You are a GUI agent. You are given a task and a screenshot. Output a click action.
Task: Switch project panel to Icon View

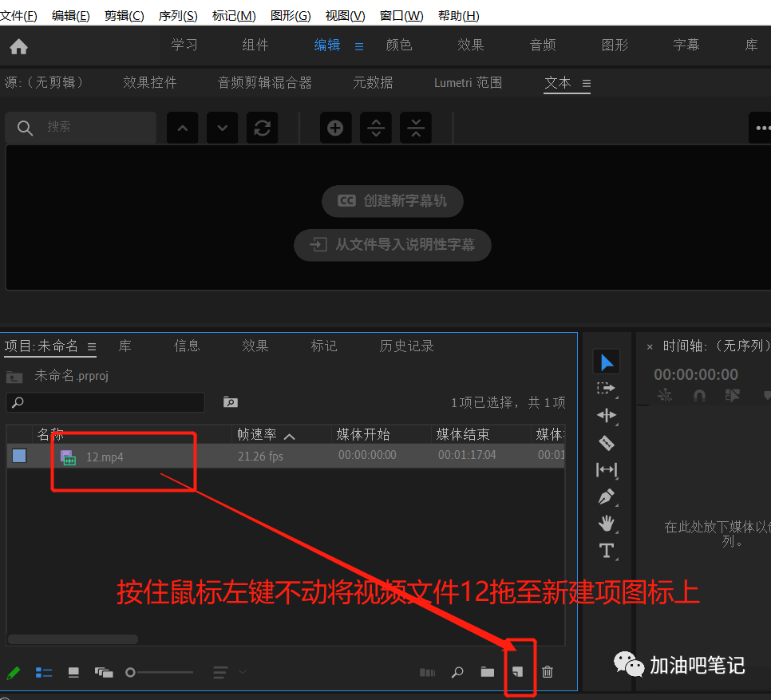[73, 672]
